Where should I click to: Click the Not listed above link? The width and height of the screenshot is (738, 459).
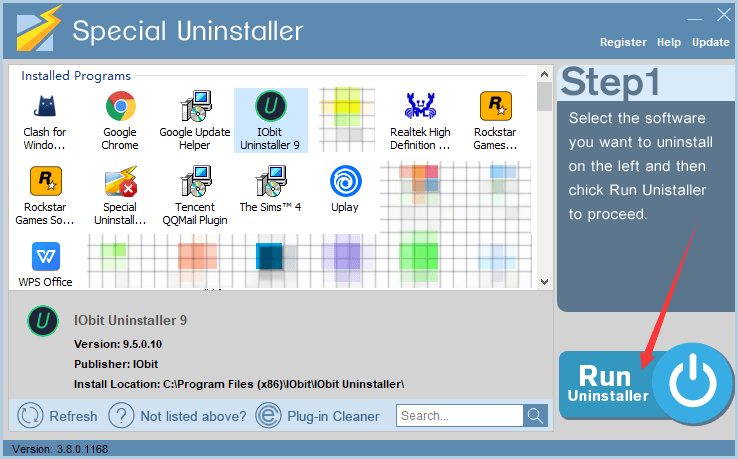tap(176, 416)
